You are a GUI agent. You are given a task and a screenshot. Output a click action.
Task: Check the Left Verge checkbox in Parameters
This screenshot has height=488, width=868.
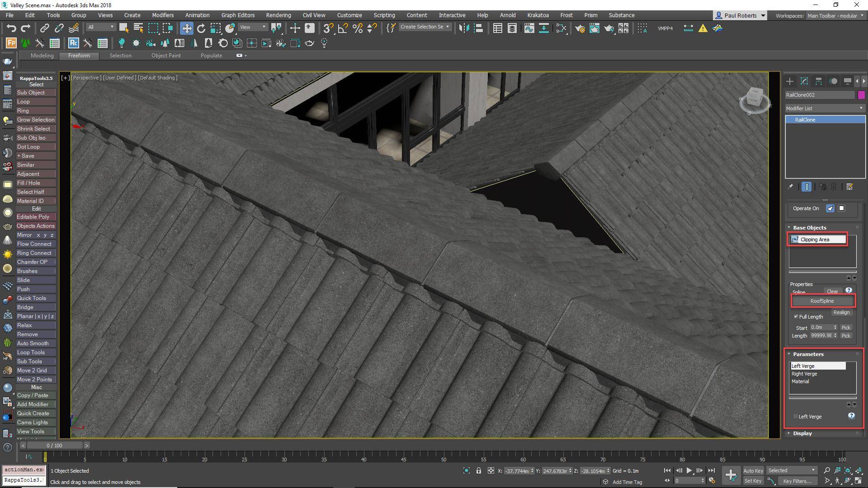(x=795, y=416)
